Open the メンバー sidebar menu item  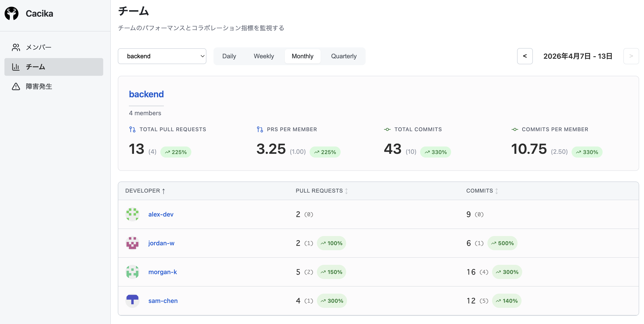[39, 47]
